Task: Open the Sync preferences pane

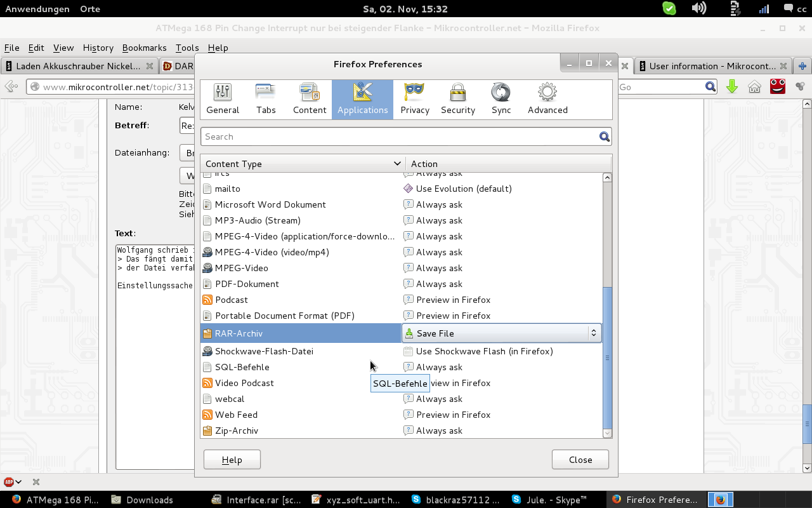Action: [x=501, y=99]
